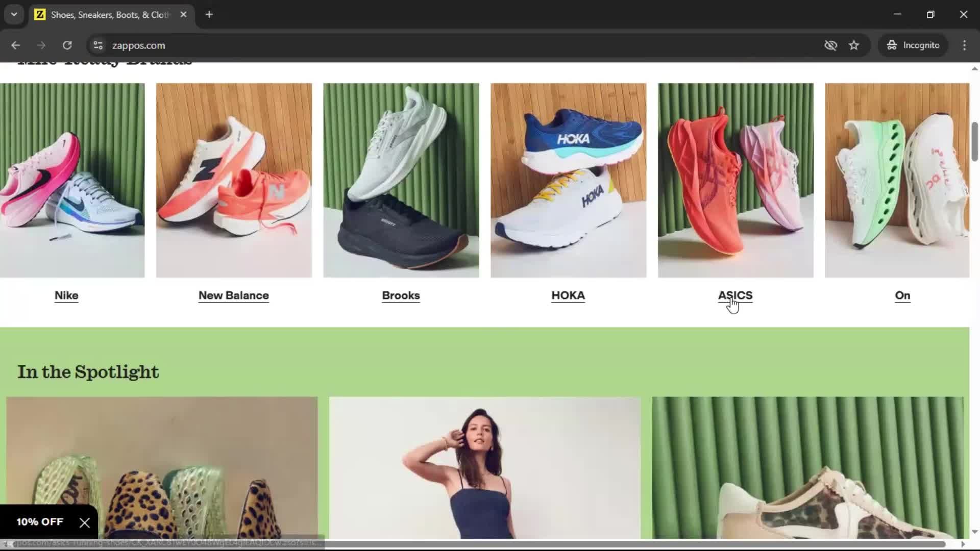
Task: Reload the current page
Action: click(67, 45)
